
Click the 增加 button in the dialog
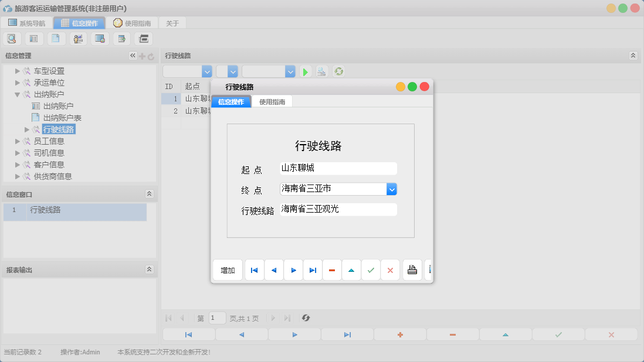tap(228, 270)
